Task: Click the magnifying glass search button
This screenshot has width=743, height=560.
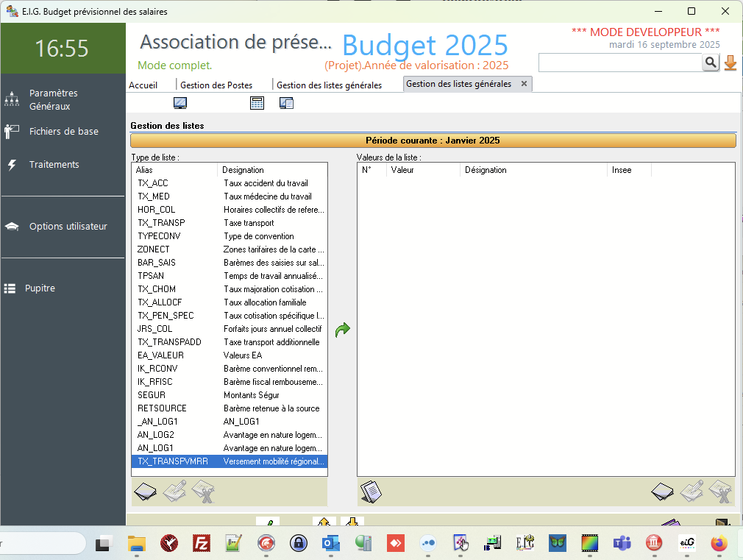Action: (710, 63)
